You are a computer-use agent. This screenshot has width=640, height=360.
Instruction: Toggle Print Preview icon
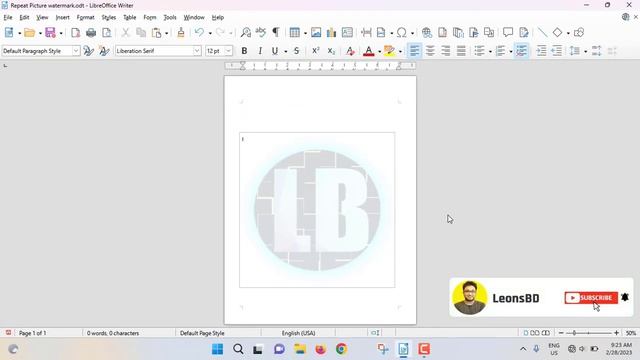tap(107, 33)
